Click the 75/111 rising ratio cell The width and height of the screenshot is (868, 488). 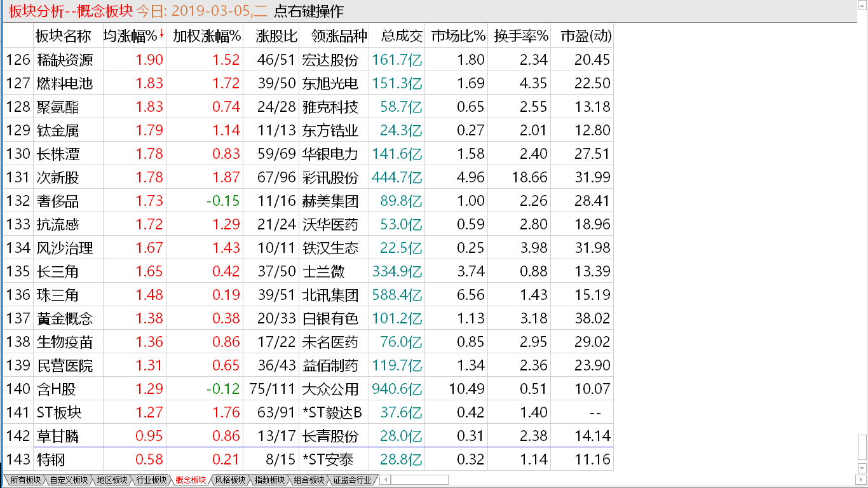(273, 389)
